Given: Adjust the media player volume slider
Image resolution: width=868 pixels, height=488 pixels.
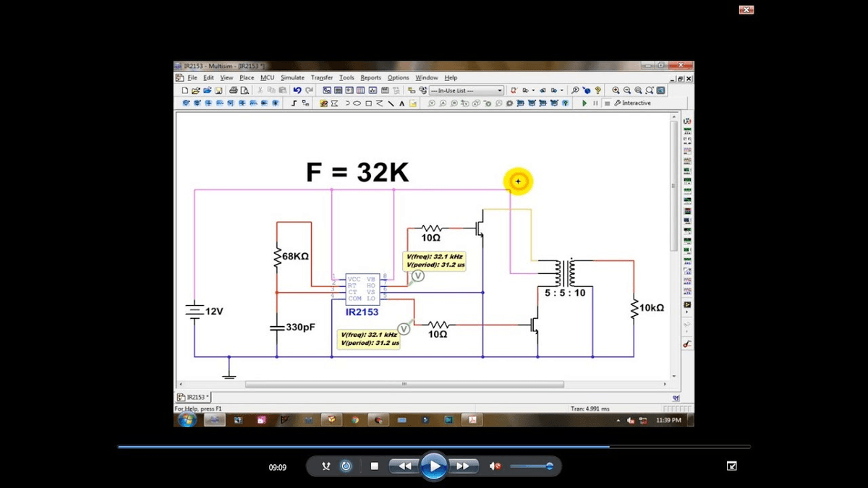Looking at the screenshot, I should pos(532,466).
